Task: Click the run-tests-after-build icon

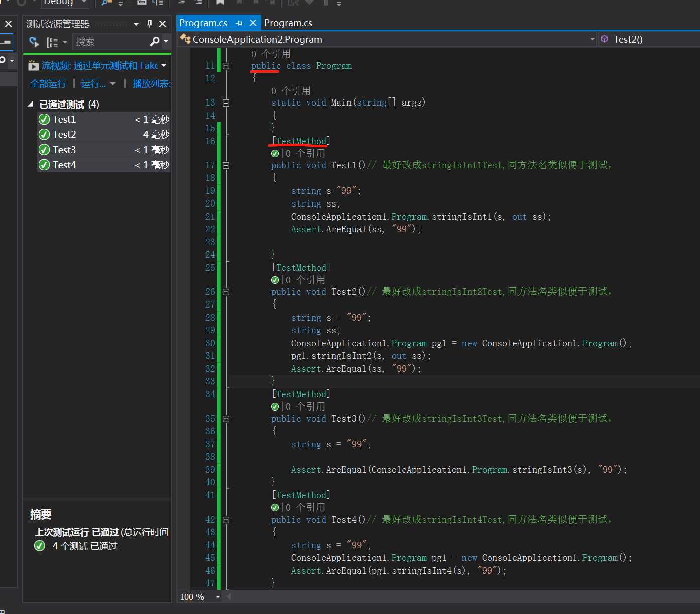Action: coord(34,42)
